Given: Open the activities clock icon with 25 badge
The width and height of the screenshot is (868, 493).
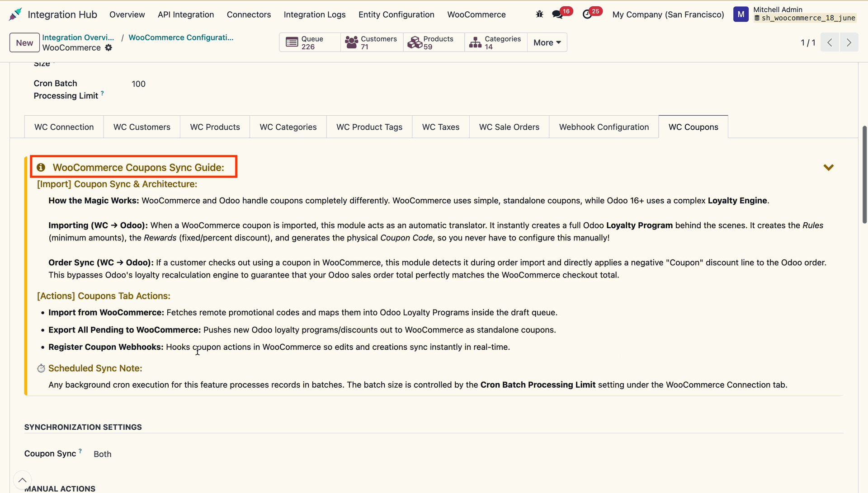Looking at the screenshot, I should [x=587, y=14].
